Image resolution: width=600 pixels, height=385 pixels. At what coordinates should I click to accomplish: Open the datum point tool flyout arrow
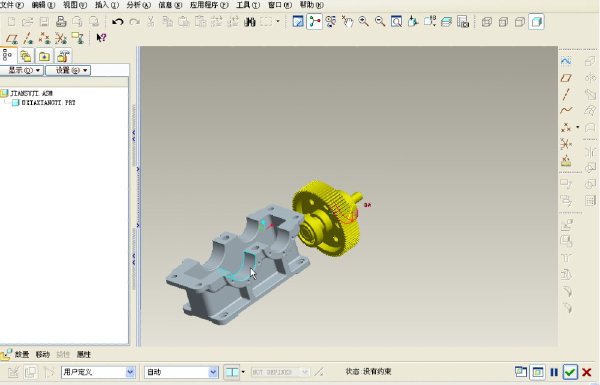click(577, 127)
